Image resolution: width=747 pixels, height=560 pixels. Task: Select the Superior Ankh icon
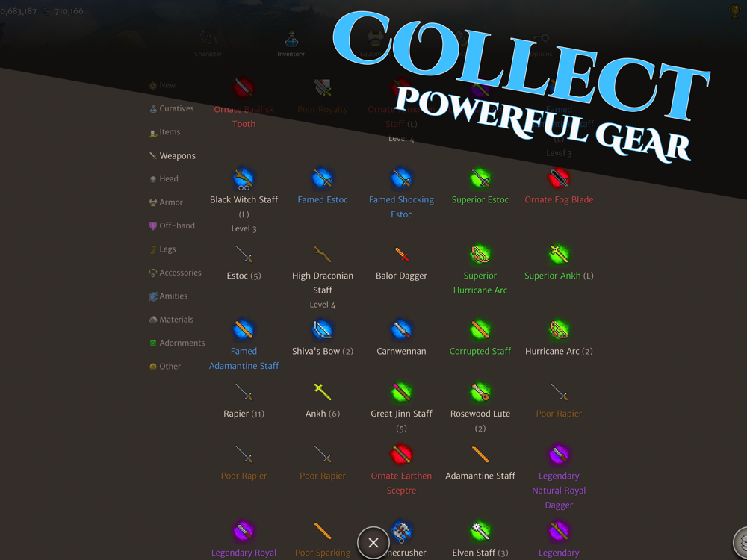[559, 255]
